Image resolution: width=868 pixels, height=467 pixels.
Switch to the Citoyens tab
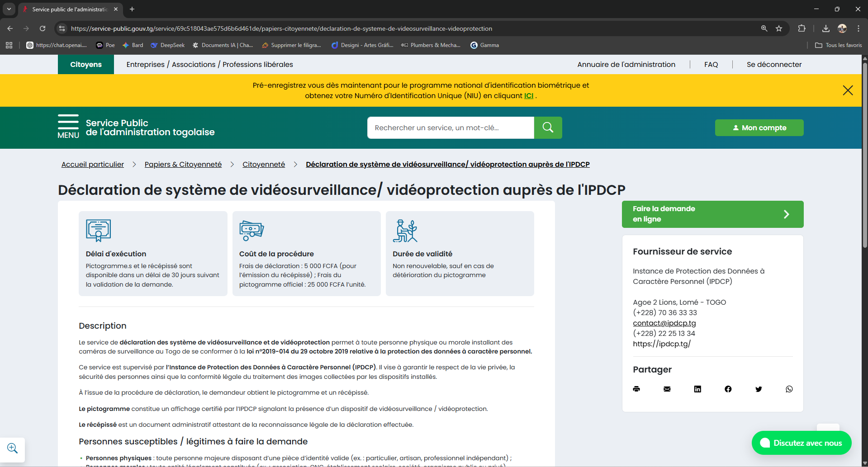85,64
